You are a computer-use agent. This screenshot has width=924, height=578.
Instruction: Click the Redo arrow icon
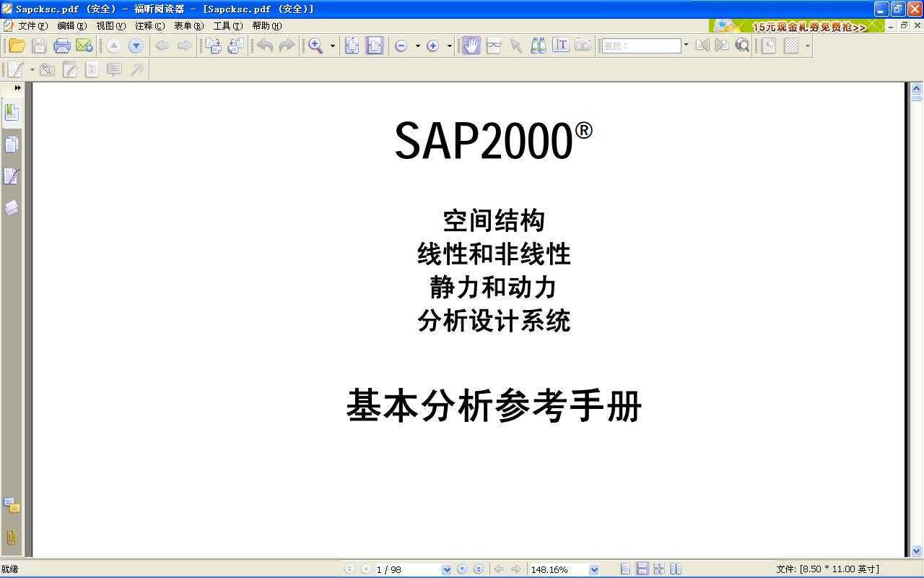tap(287, 46)
